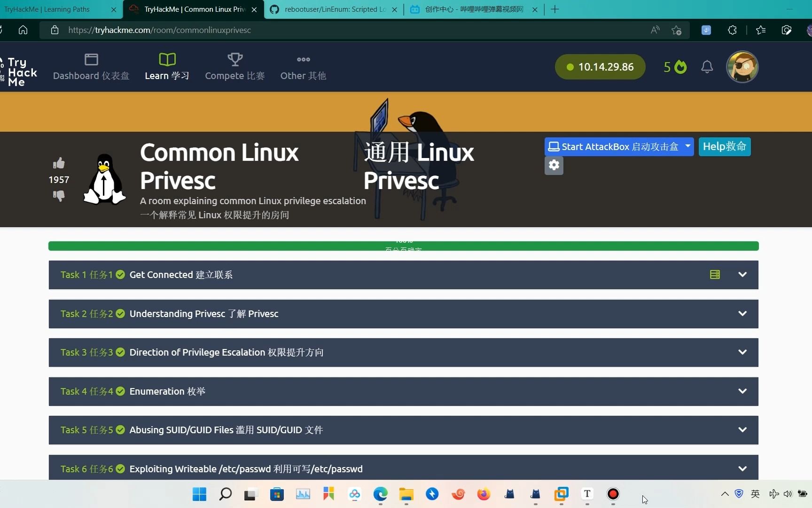Open Windows Security tray shield icon
Image resolution: width=812 pixels, height=508 pixels.
pyautogui.click(x=739, y=494)
